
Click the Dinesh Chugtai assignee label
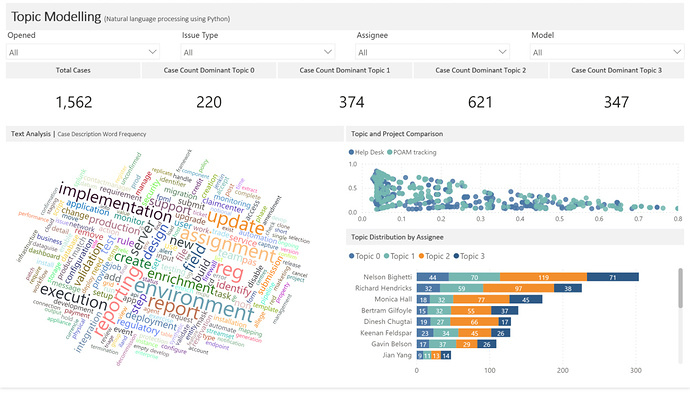pos(388,321)
